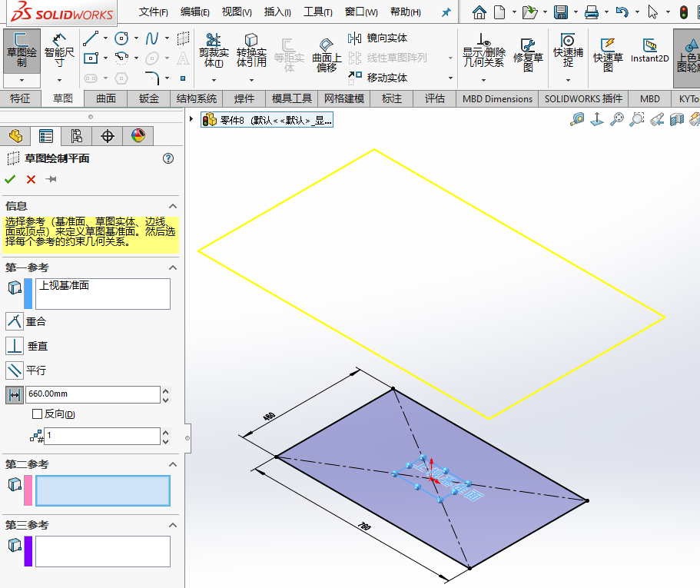Click the second reference selection box
This screenshot has height=588, width=700.
click(x=103, y=490)
